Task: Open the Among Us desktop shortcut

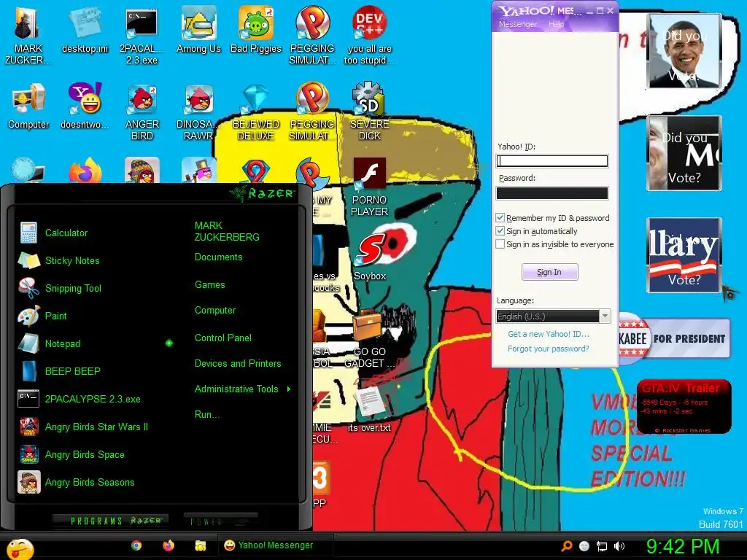Action: [x=198, y=31]
